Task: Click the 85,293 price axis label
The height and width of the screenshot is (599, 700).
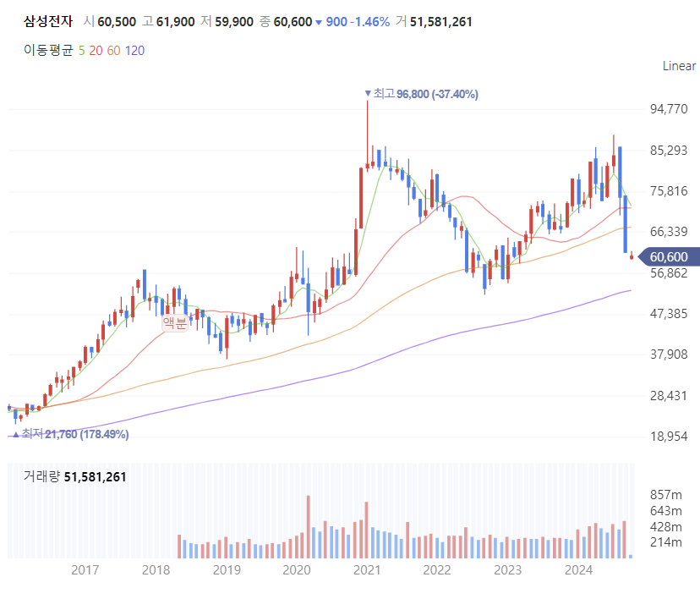Action: click(x=669, y=150)
